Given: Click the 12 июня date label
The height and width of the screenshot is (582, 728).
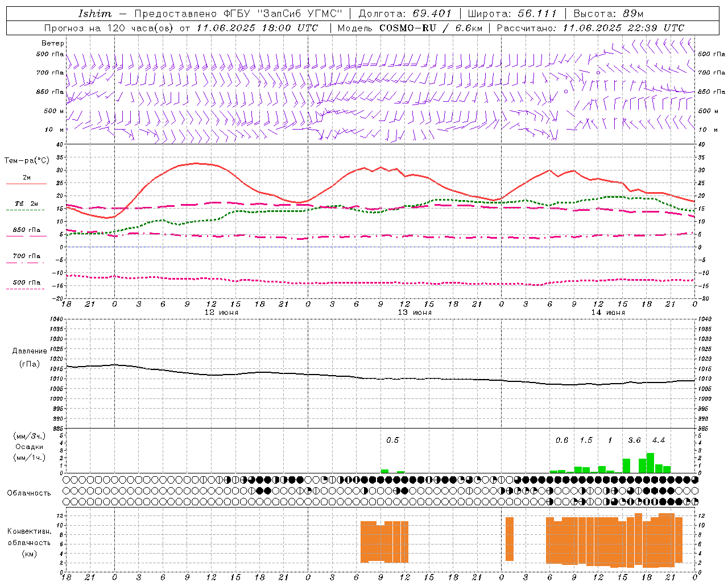Looking at the screenshot, I should click(221, 313).
